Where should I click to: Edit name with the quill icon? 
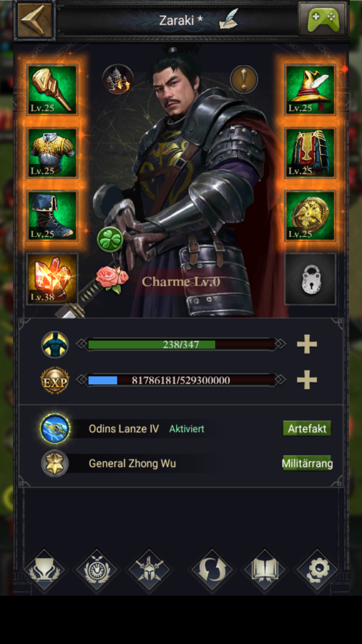click(x=228, y=19)
